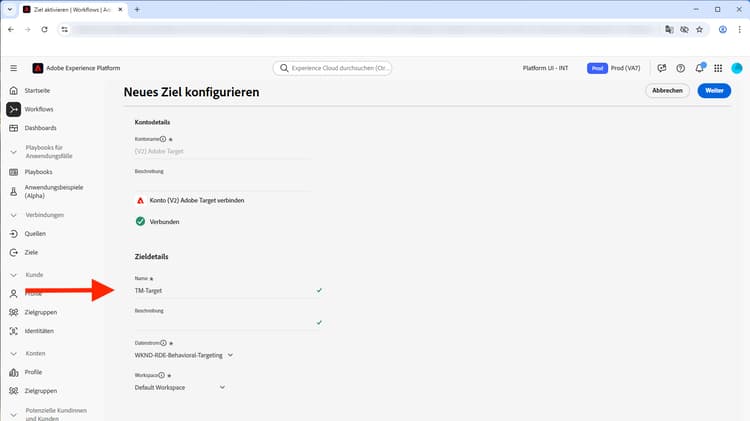Collapse Potenzielle Kundinnen und Kunden section

(13, 414)
